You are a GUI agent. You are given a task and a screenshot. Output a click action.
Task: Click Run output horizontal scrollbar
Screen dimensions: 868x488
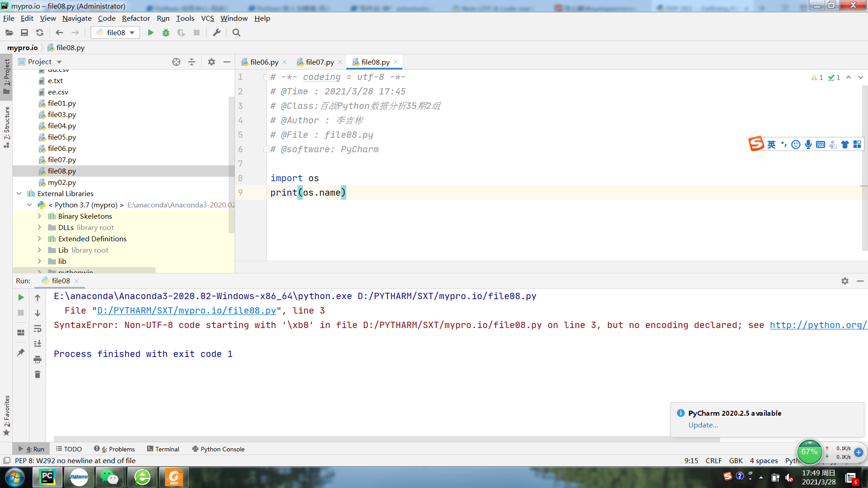pyautogui.click(x=387, y=439)
